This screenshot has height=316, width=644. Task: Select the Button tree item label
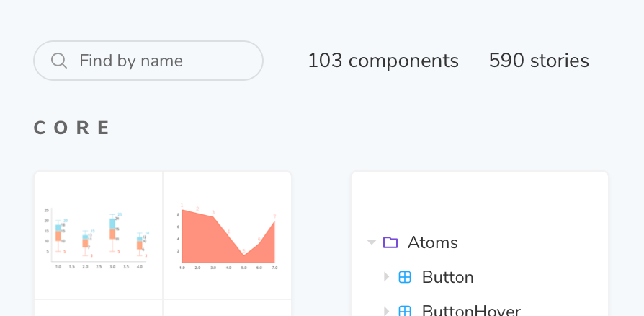click(447, 277)
